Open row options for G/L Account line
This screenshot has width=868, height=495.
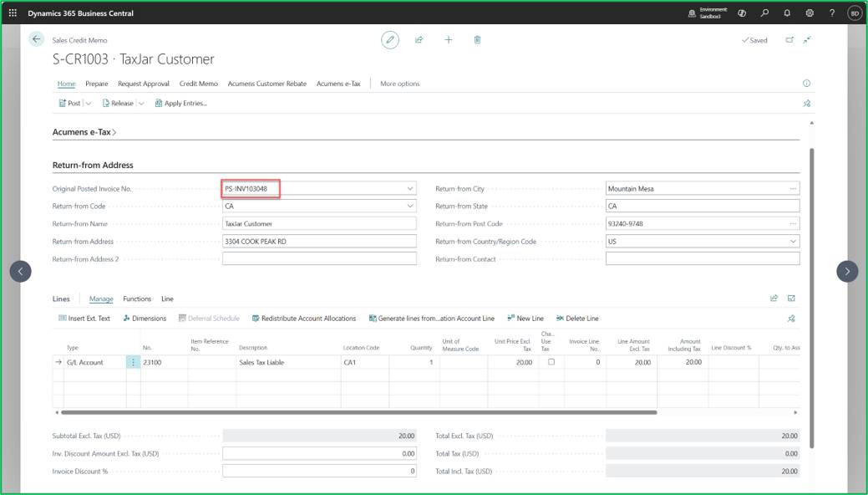point(133,363)
